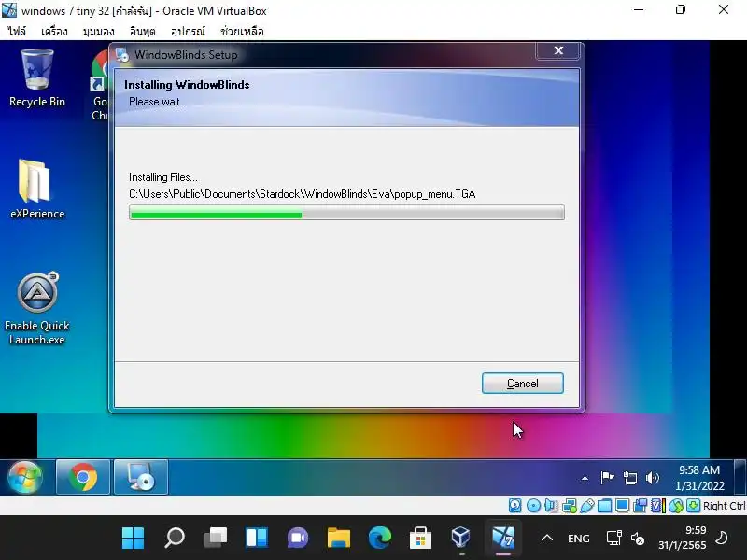Open the USB devices indicator in VirtualBox

587,505
